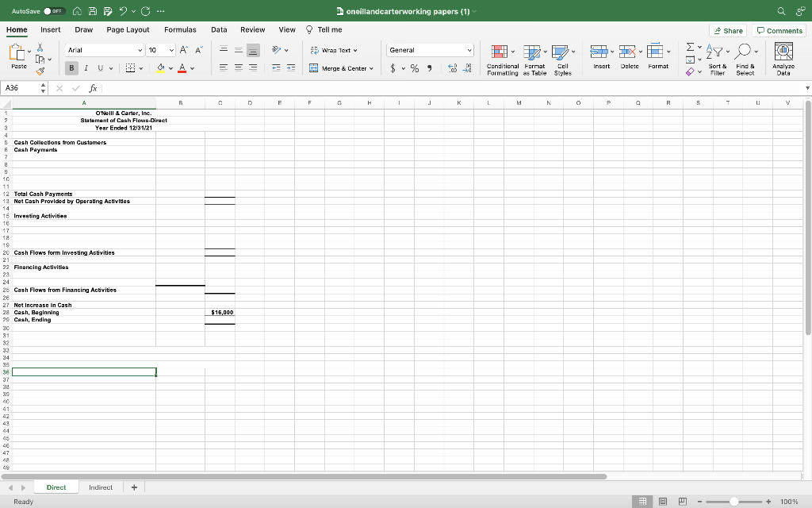812x508 pixels.
Task: Click the Paste clipboard icon
Action: tap(17, 52)
